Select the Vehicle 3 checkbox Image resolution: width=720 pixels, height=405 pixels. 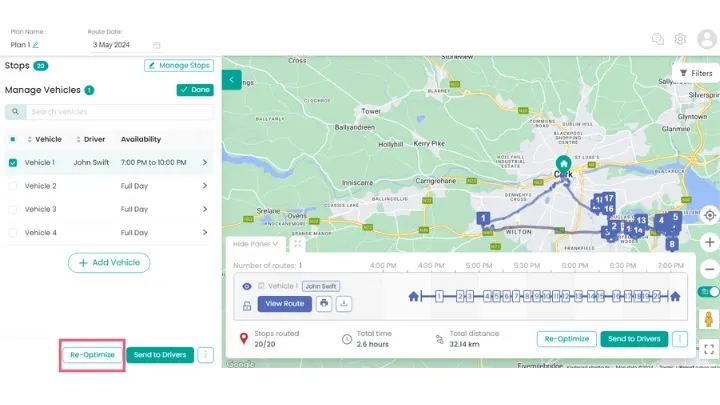[x=12, y=209]
